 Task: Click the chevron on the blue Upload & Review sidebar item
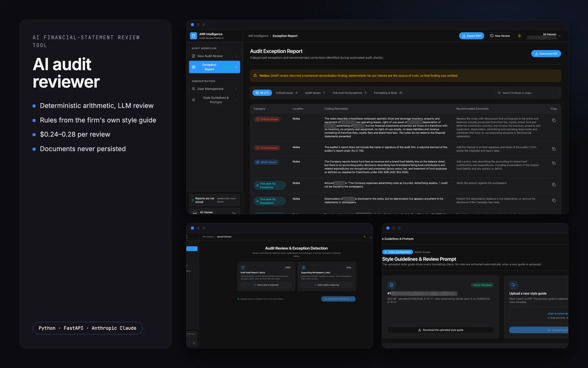(x=195, y=249)
